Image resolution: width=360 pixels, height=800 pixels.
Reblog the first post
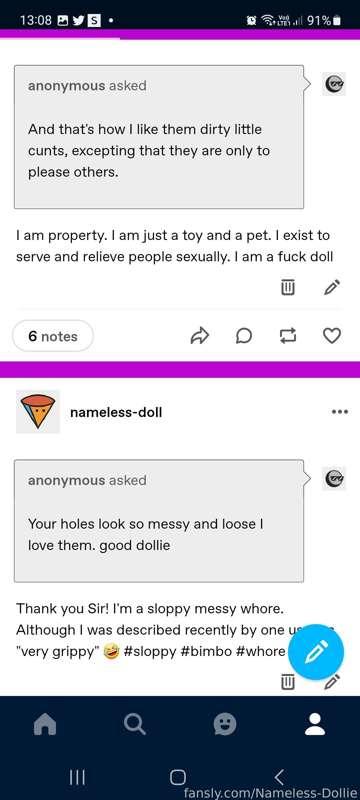pyautogui.click(x=288, y=336)
